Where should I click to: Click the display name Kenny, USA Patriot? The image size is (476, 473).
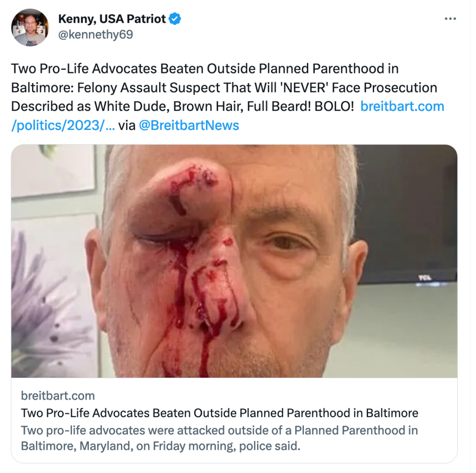pyautogui.click(x=112, y=19)
